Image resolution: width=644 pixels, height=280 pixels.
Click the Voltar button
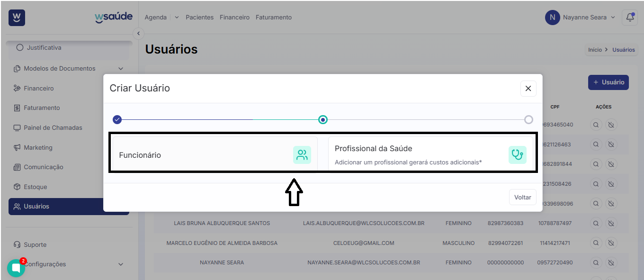(523, 197)
